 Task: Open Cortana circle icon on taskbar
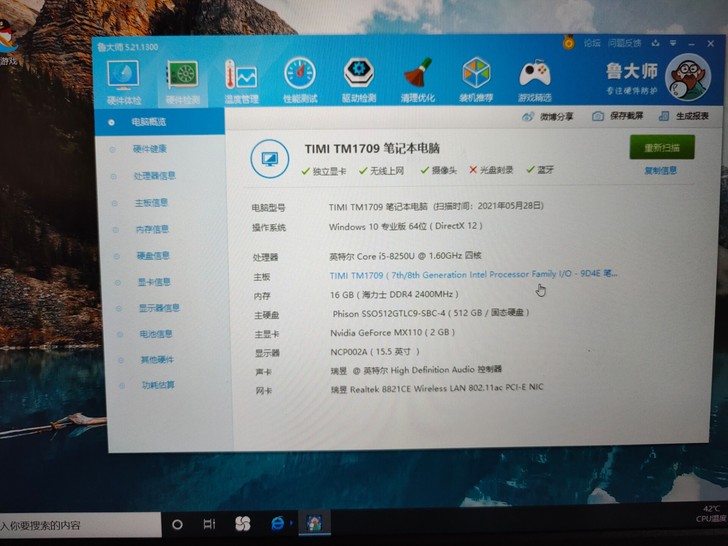[x=177, y=525]
